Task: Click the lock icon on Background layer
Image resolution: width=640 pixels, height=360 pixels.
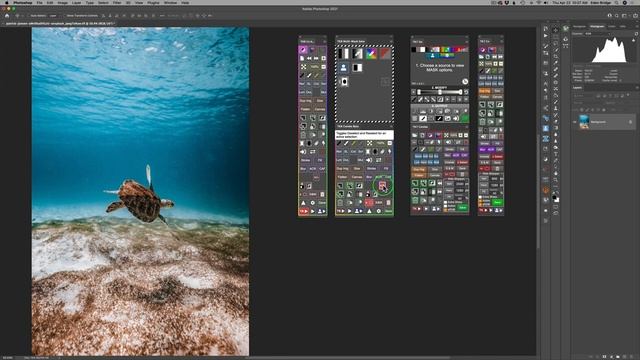Action: tap(630, 122)
